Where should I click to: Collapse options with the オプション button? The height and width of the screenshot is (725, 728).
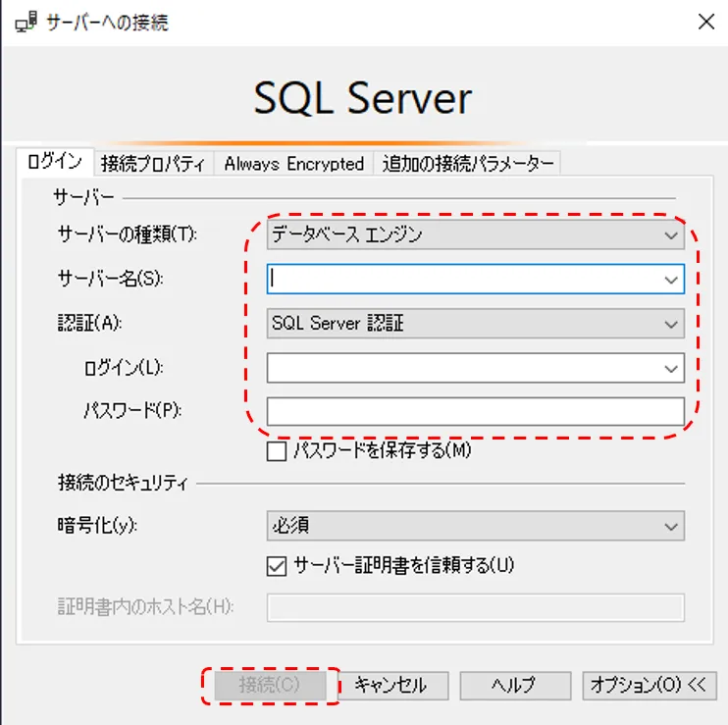[649, 685]
